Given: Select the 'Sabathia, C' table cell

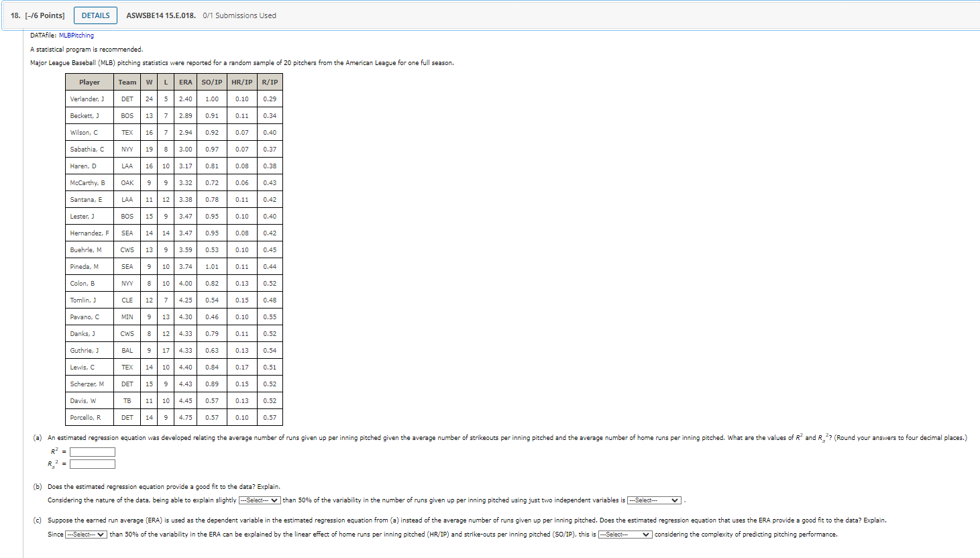Looking at the screenshot, I should pyautogui.click(x=89, y=149).
